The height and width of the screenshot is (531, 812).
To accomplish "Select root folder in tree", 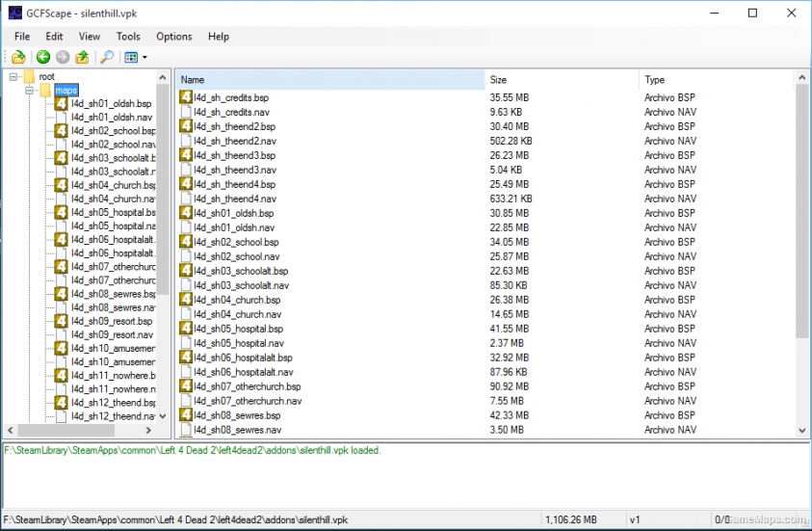I will click(x=46, y=77).
